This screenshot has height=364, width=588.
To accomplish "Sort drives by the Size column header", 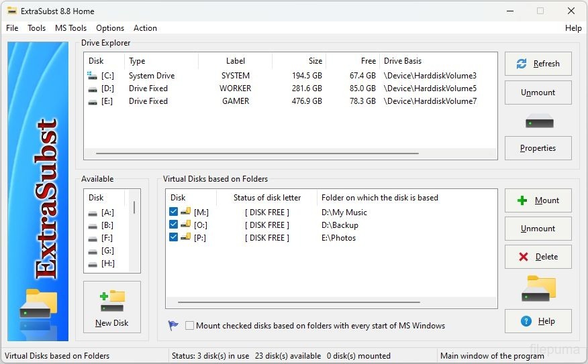I will pyautogui.click(x=299, y=61).
